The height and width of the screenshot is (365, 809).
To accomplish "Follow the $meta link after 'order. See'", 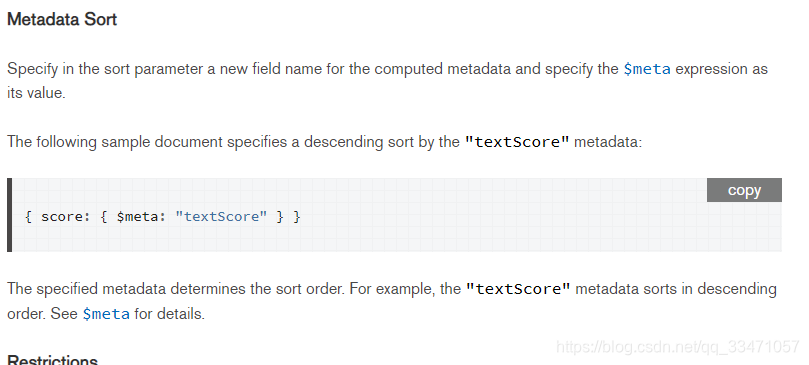I will click(x=106, y=314).
